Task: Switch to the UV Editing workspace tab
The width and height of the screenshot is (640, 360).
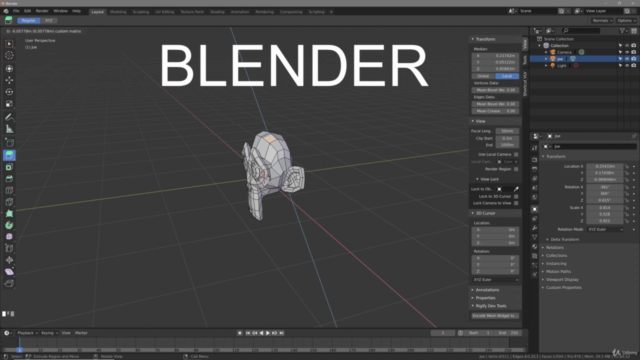Action: pos(164,12)
